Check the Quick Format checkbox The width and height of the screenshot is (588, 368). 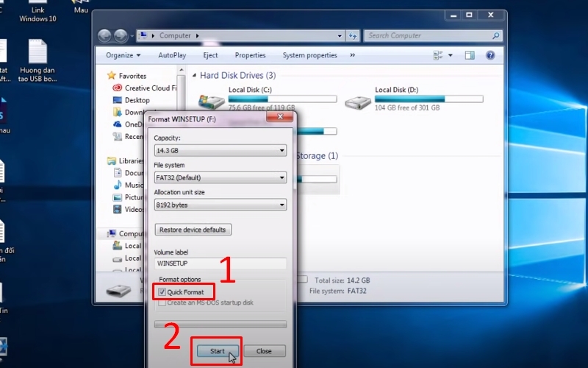point(162,292)
